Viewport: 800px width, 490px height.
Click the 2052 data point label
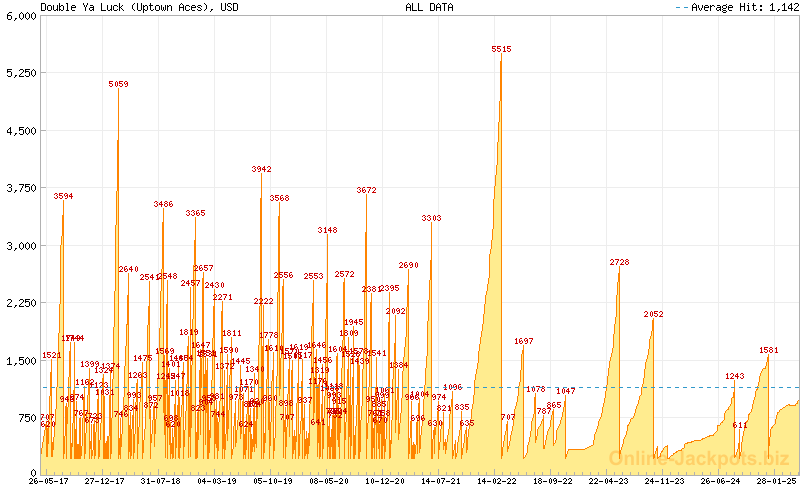pos(653,314)
